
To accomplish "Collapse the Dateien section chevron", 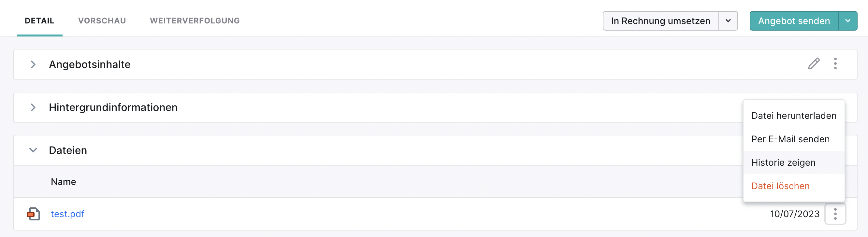I will pyautogui.click(x=33, y=150).
